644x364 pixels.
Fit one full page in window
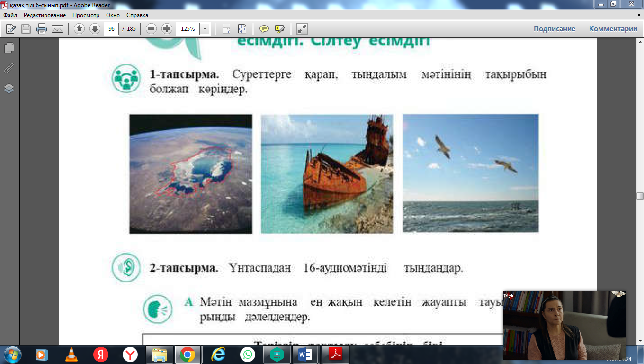click(x=242, y=29)
